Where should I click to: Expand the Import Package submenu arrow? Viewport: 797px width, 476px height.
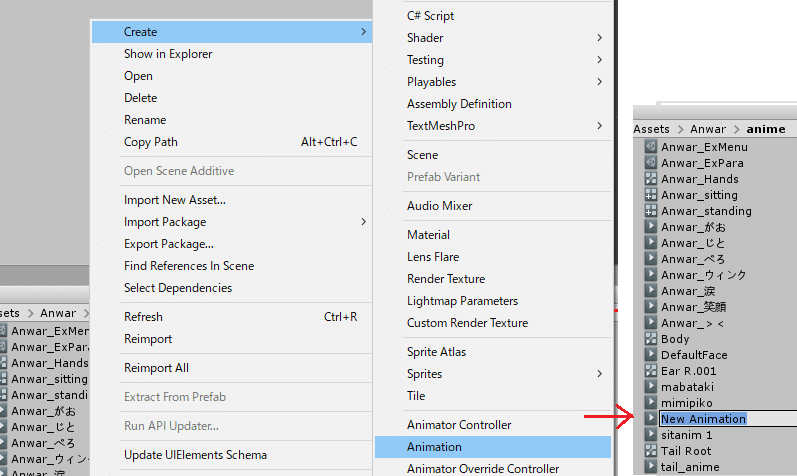click(362, 222)
